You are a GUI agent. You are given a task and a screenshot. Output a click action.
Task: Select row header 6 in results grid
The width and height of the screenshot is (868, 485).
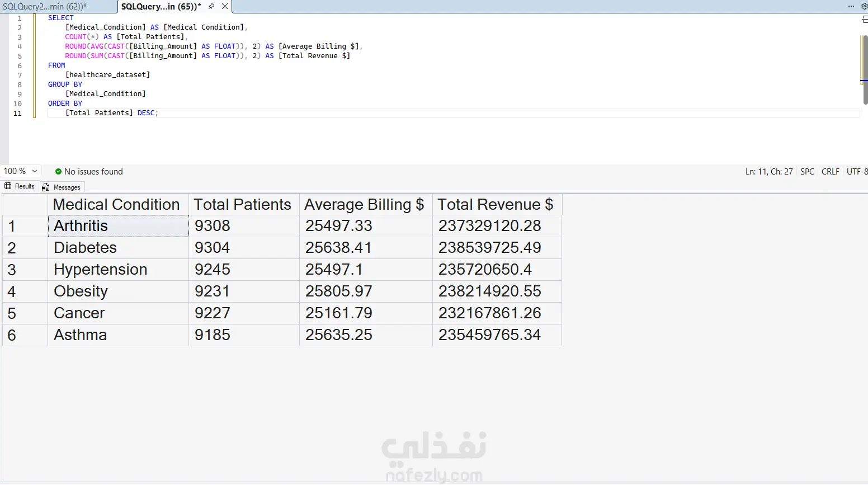pos(25,335)
